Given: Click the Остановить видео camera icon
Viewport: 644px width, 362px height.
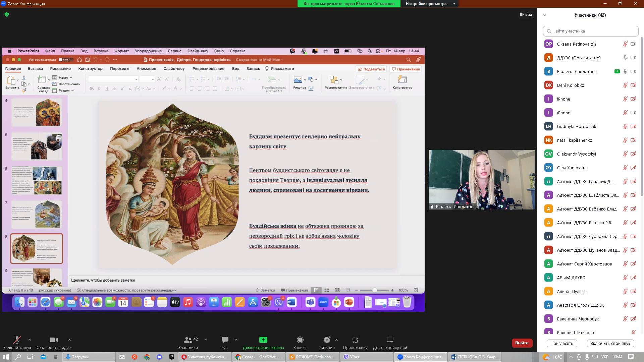Looking at the screenshot, I should tap(53, 340).
